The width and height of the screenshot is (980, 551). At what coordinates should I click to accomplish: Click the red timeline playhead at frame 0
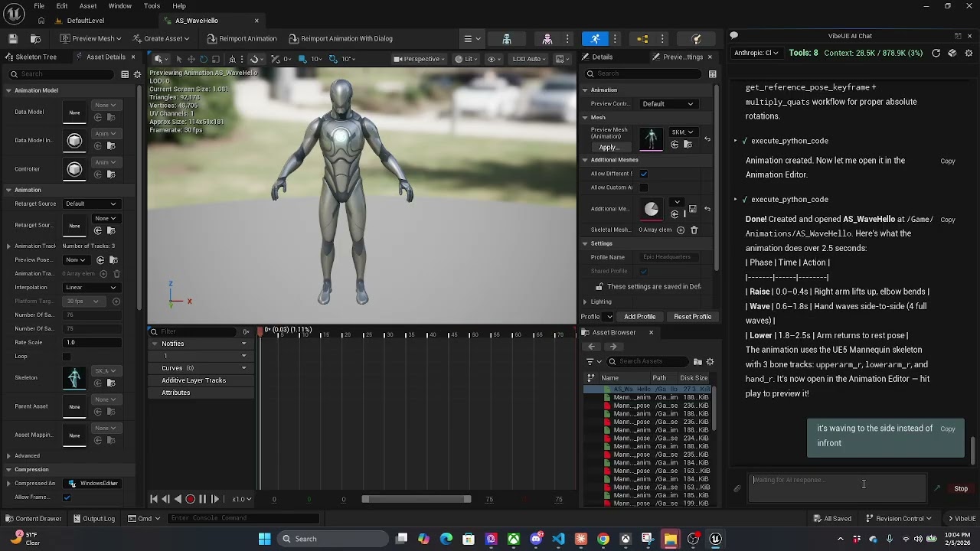(x=260, y=331)
